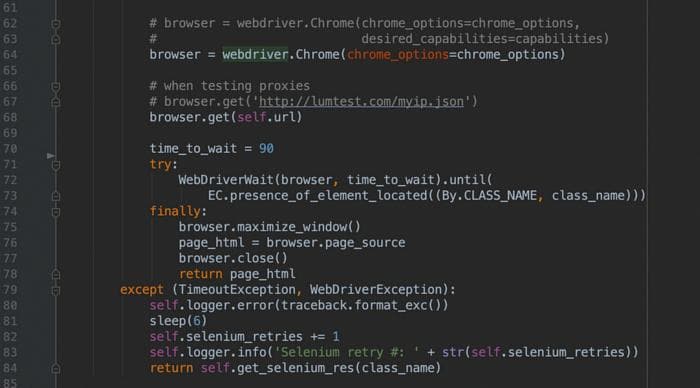The height and width of the screenshot is (388, 700).
Task: Click get_selenium_res on the last return line
Action: click(295, 368)
